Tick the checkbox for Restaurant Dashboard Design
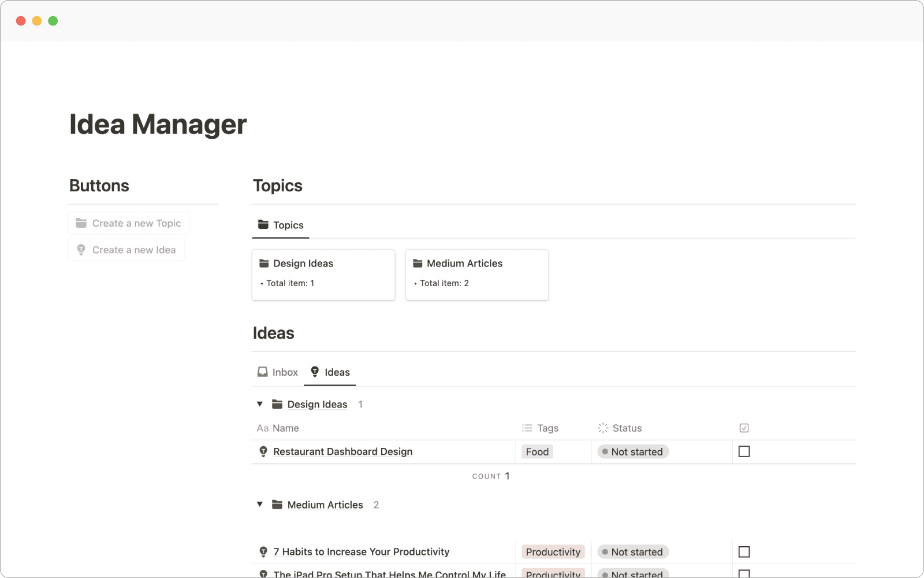 tap(744, 451)
